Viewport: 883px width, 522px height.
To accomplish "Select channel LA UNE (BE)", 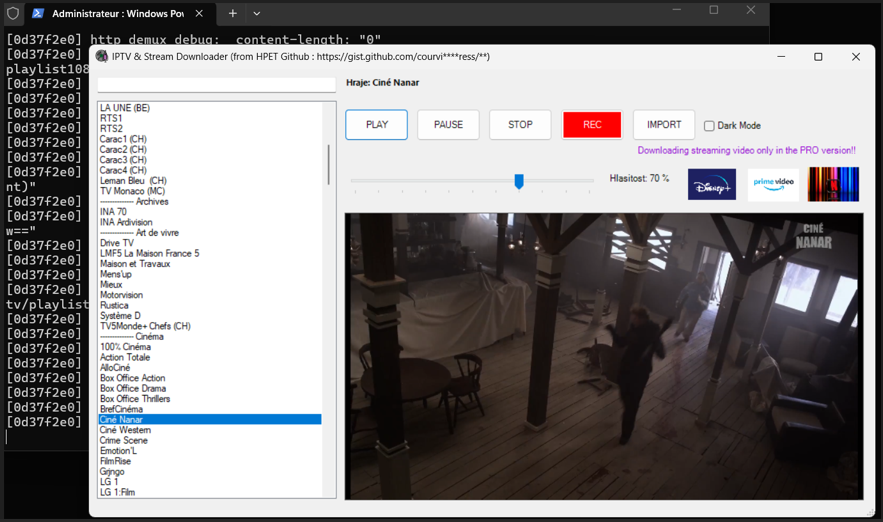I will [x=211, y=108].
